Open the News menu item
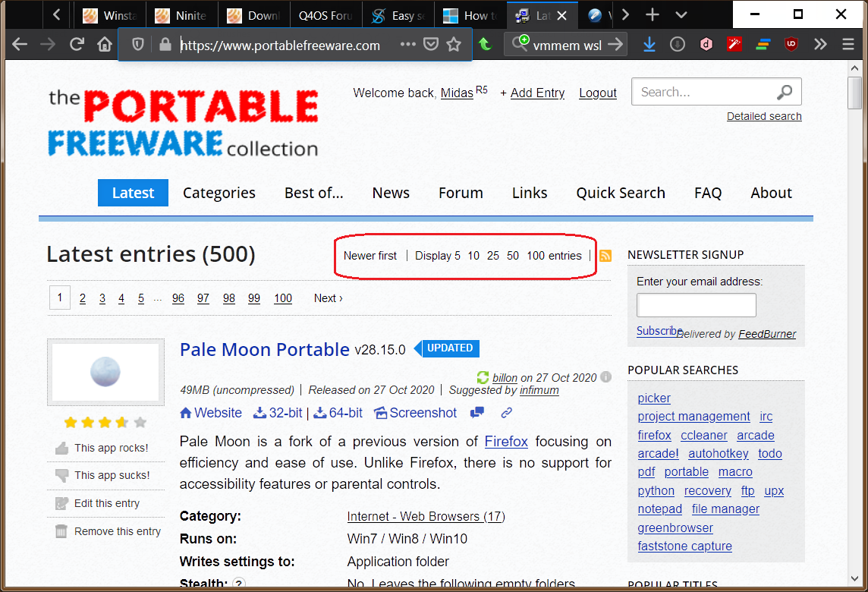 (x=391, y=193)
